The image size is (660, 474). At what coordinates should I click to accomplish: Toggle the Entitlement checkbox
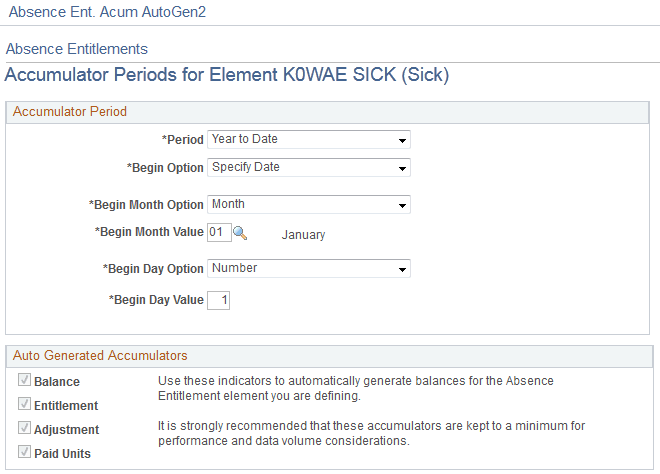click(24, 405)
